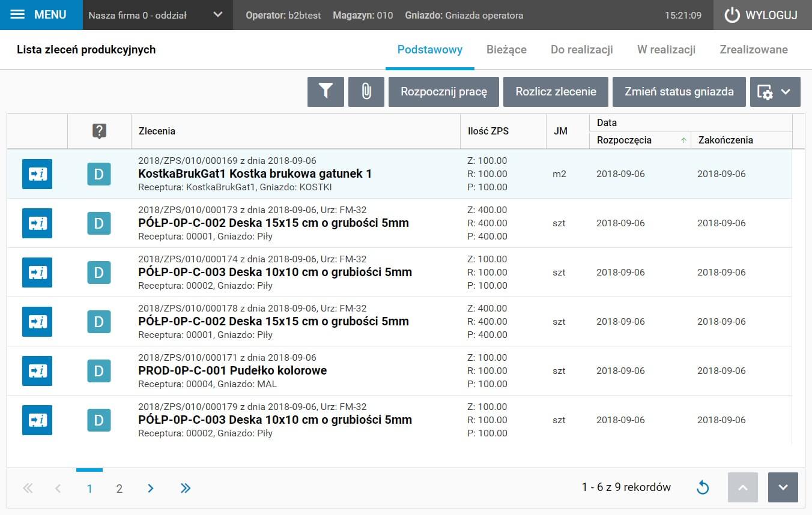Viewport: 812px width, 515px height.
Task: Go to page 2 of results
Action: coord(120,489)
